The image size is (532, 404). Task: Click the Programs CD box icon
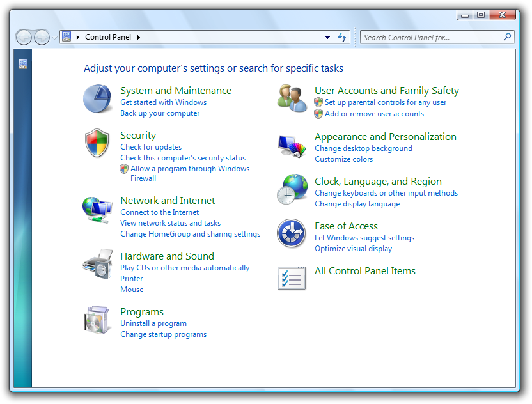click(x=97, y=320)
